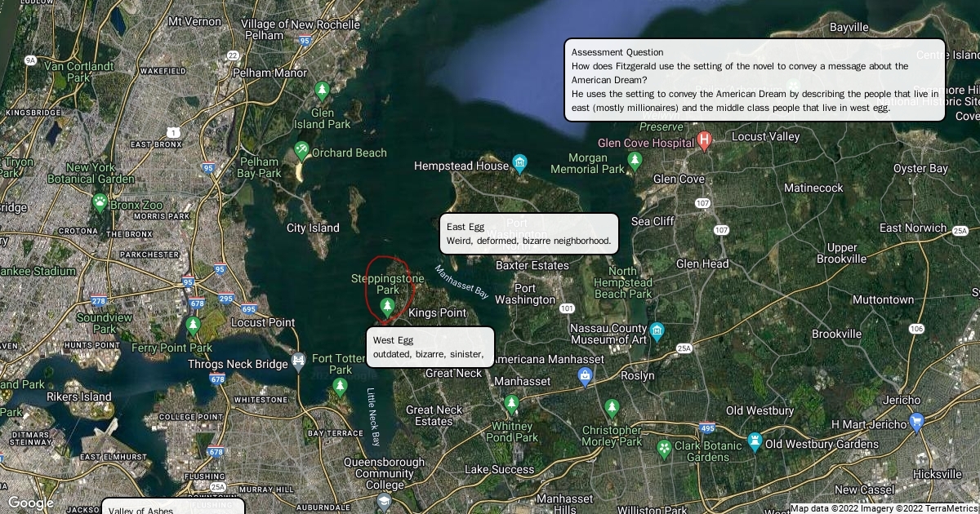The width and height of the screenshot is (980, 514).
Task: Click the Ferry Point Park tree marker
Action: click(x=193, y=326)
